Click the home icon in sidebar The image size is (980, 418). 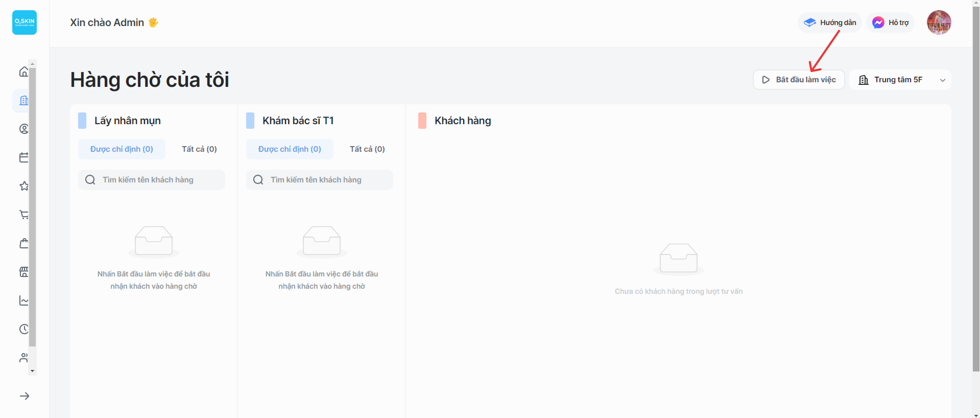[x=23, y=72]
